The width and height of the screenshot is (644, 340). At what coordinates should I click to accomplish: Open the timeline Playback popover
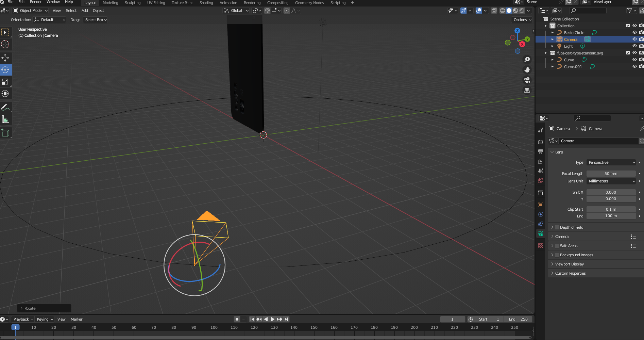tap(23, 319)
